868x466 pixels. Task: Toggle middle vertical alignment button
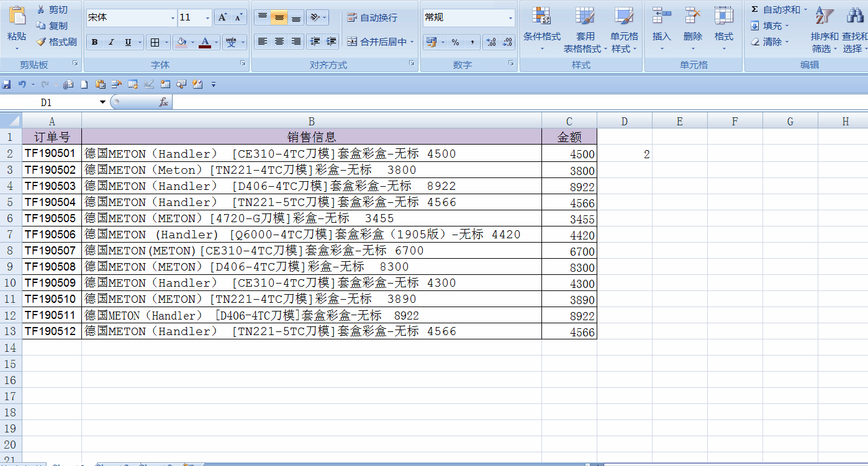tap(279, 18)
